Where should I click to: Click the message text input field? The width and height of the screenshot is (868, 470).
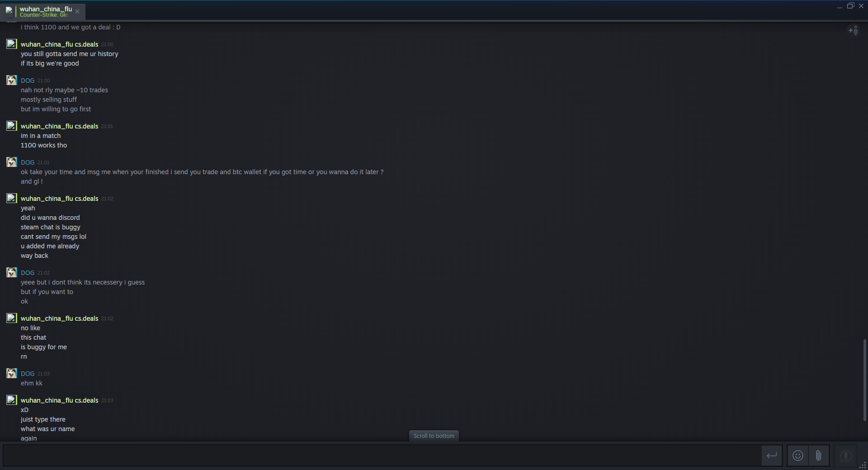382,456
